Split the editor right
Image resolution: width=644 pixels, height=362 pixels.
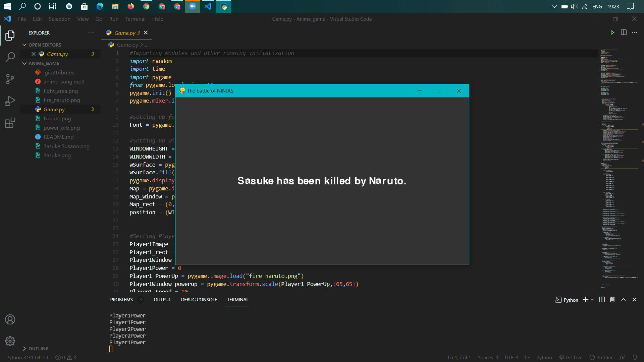624,33
